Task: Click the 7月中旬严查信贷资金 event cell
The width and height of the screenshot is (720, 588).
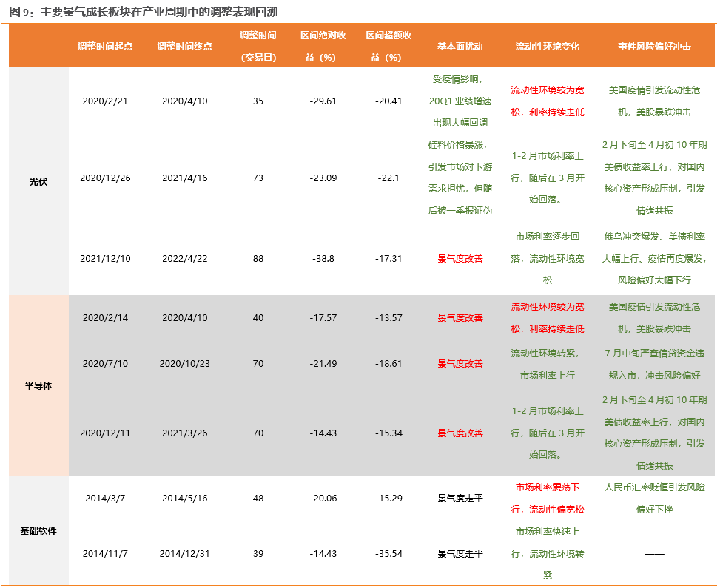Action: [x=654, y=365]
